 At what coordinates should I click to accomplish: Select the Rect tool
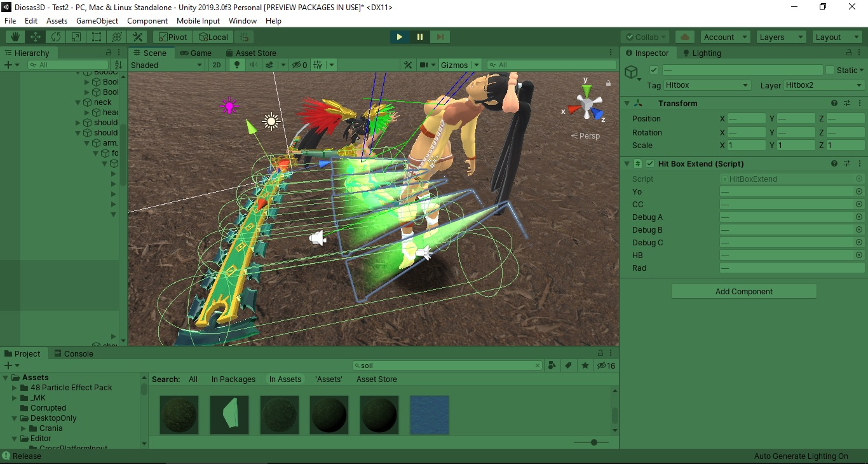(x=97, y=38)
